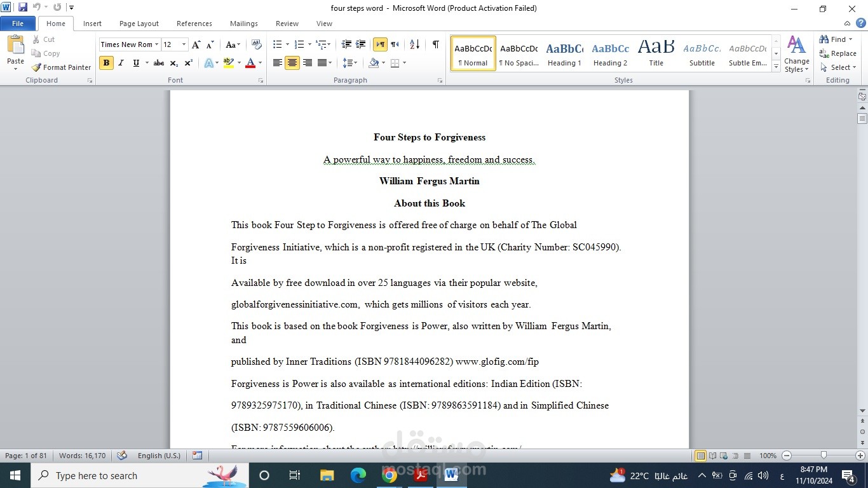This screenshot has height=488, width=868.
Task: Apply the Title style
Action: (x=656, y=53)
